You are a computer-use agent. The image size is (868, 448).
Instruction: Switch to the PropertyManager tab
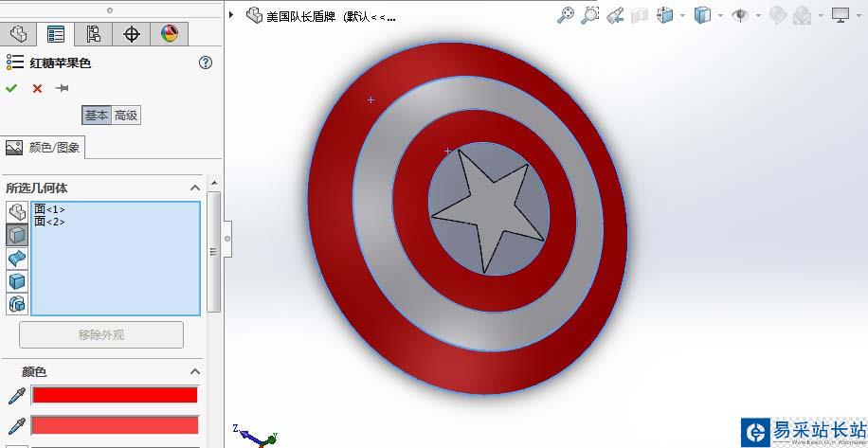click(55, 34)
